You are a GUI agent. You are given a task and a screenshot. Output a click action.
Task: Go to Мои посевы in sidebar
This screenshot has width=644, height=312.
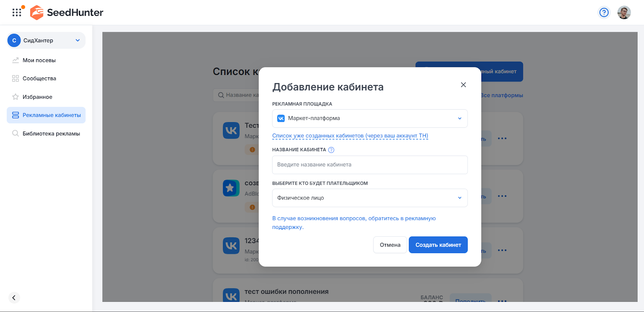[x=39, y=60]
